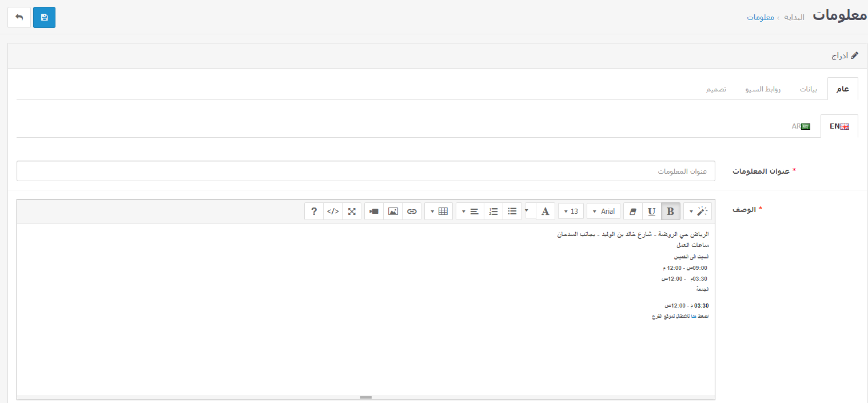Click the eraser remove-format icon
Viewport: 868px width, 403px height.
(632, 212)
